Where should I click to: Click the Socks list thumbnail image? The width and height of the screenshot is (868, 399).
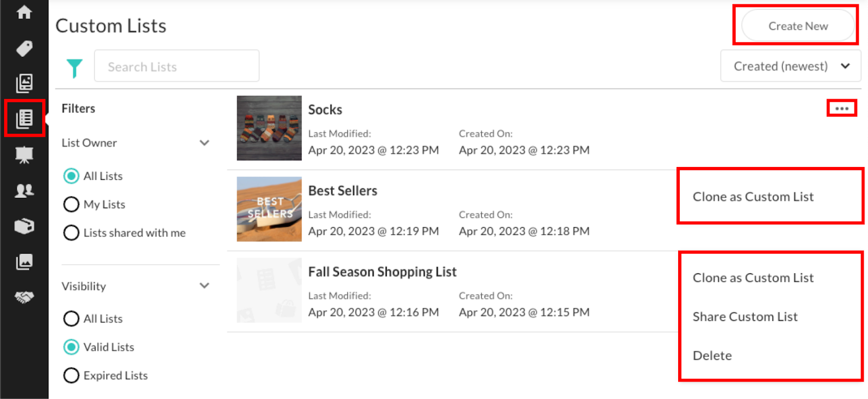pos(269,128)
